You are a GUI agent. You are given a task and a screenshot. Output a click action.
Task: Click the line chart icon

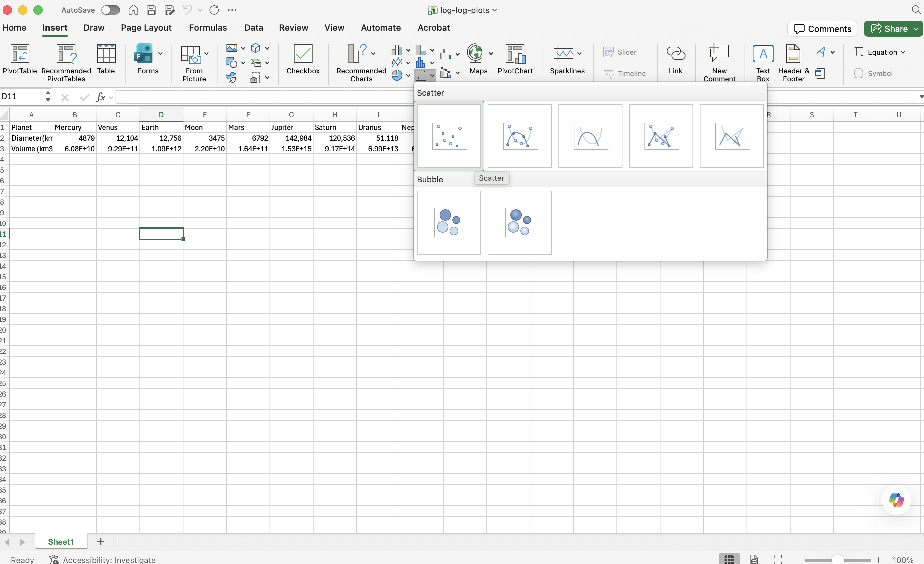(x=397, y=62)
